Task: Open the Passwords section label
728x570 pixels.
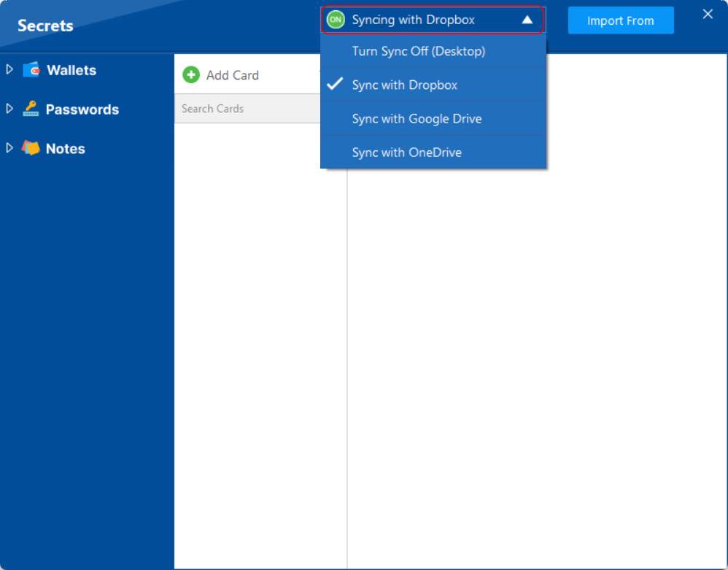Action: (82, 109)
